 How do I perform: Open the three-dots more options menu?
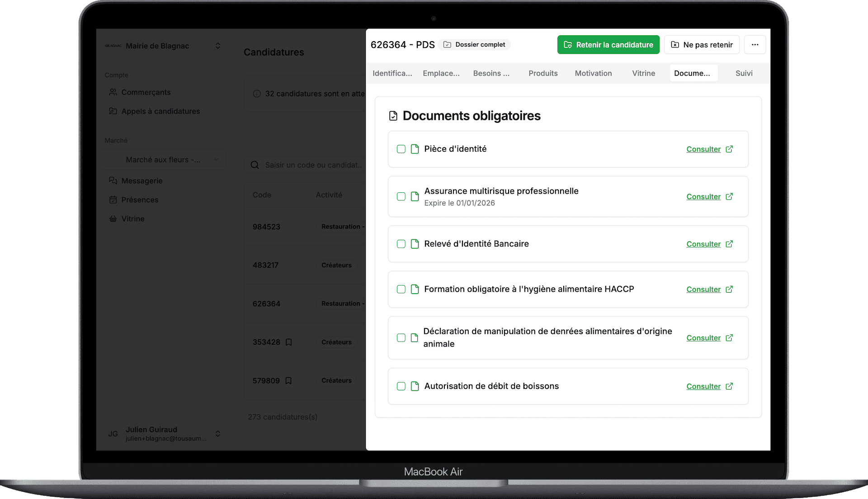tap(755, 45)
